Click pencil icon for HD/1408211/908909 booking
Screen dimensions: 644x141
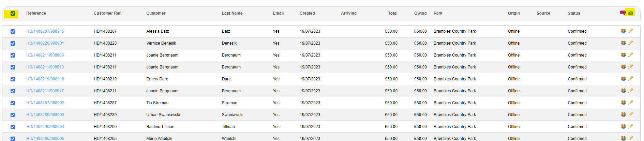coord(630,55)
